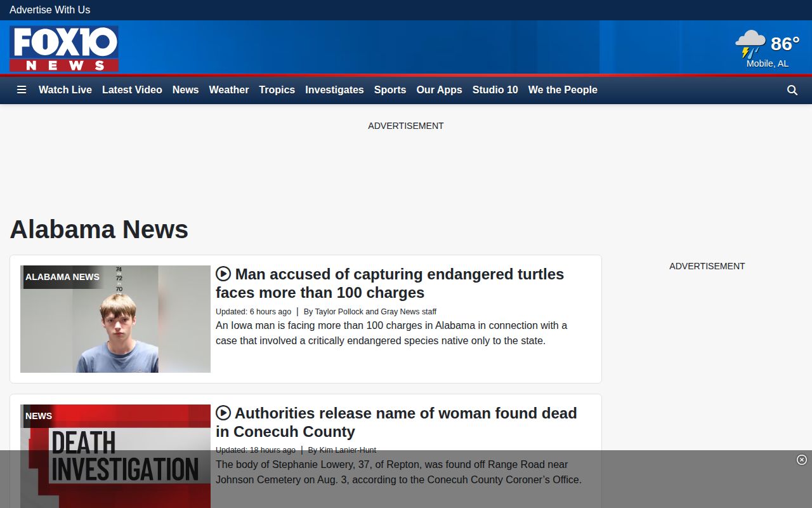
Task: Close the bottom overlay banner
Action: (802, 460)
